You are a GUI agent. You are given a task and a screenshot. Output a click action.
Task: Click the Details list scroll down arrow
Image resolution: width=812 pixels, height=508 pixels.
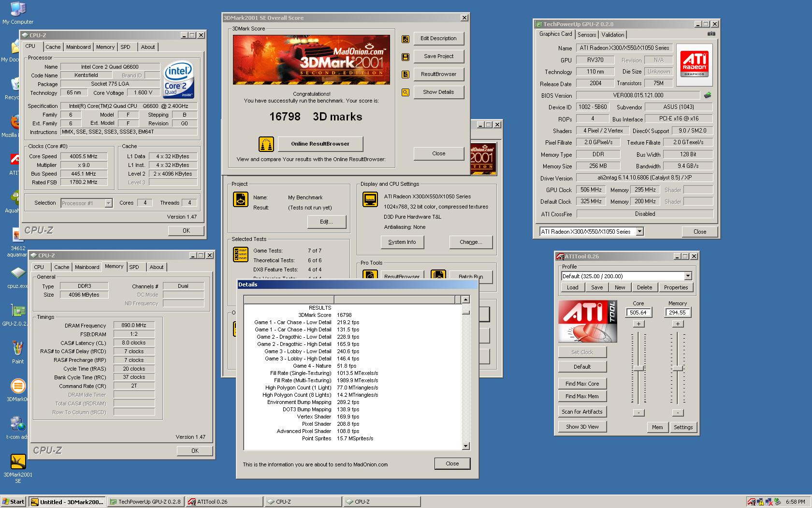pyautogui.click(x=465, y=446)
